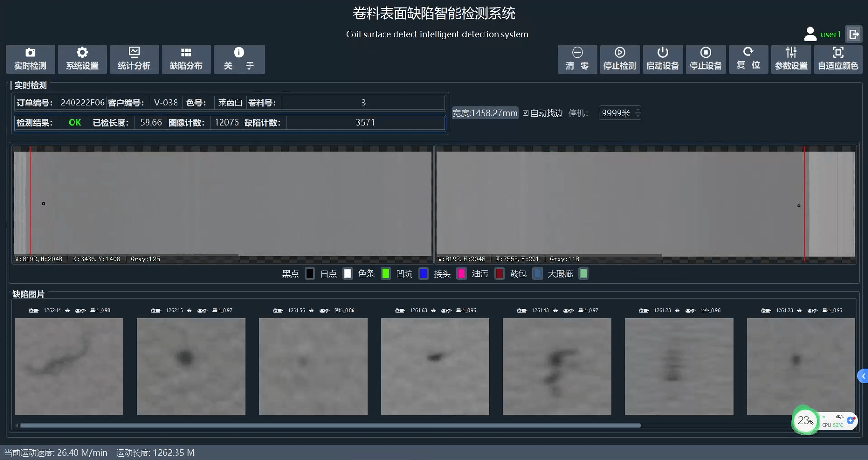Click the 停机 9999米 input field
This screenshot has width=868, height=460.
[616, 113]
